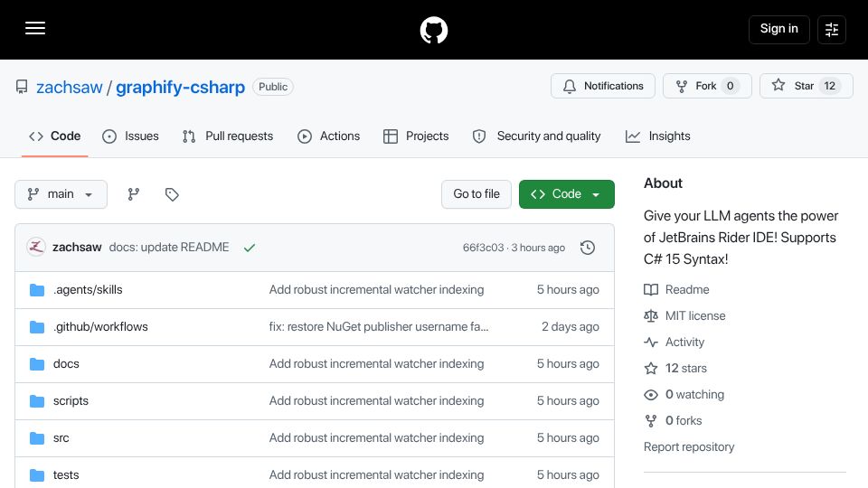Screen dimensions: 868x488
Task: Open the Activity link
Action: point(675,343)
